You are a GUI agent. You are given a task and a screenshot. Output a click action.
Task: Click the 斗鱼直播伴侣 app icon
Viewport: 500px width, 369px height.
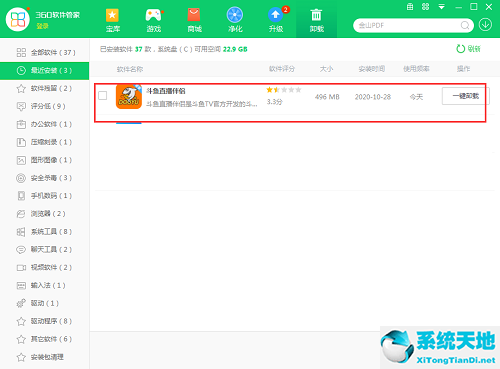pyautogui.click(x=129, y=97)
